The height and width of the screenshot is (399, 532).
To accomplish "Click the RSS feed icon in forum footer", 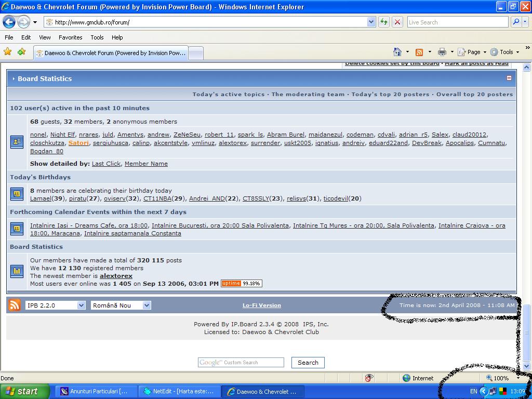I will click(14, 305).
